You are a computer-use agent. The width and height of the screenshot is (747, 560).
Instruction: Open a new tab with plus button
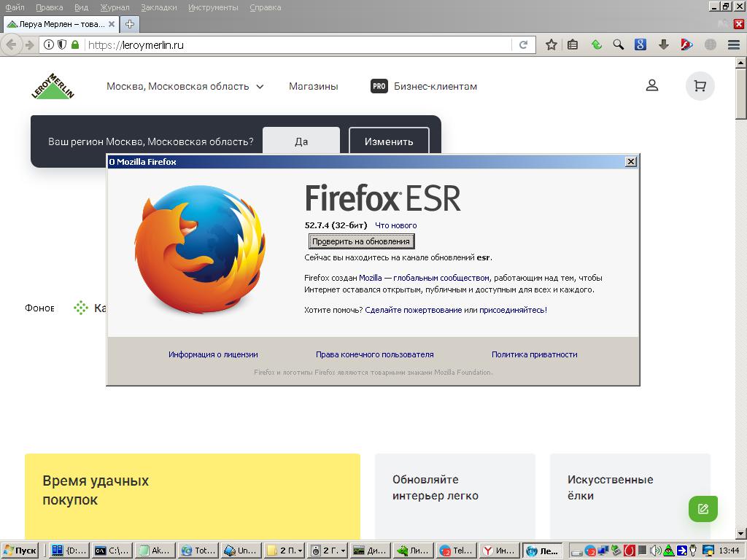130,24
